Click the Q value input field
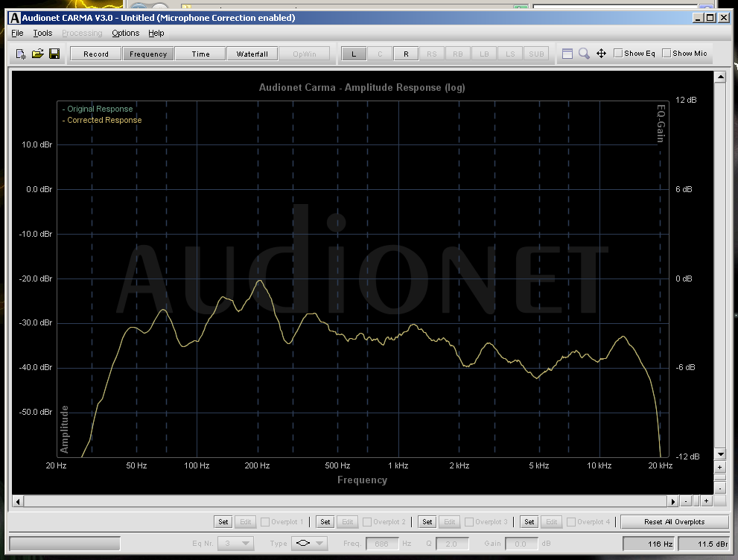 [452, 544]
